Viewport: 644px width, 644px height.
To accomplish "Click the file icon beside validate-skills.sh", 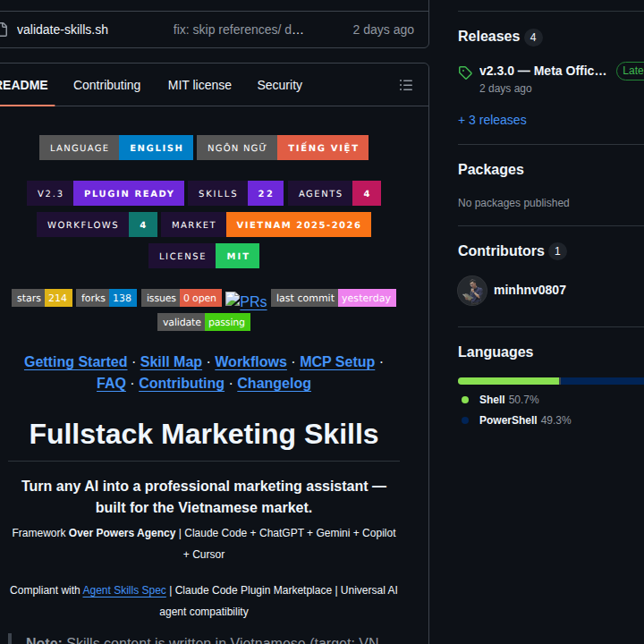I will [x=4, y=30].
